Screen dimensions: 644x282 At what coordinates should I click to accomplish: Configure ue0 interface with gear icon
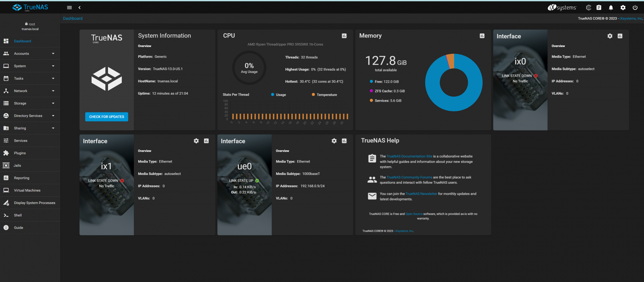point(334,141)
